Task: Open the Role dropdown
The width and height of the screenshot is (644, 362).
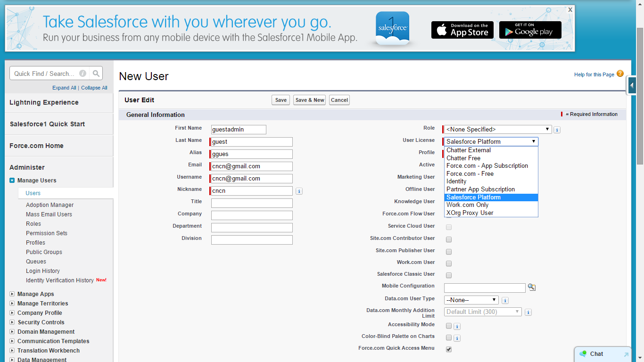Action: tap(498, 129)
